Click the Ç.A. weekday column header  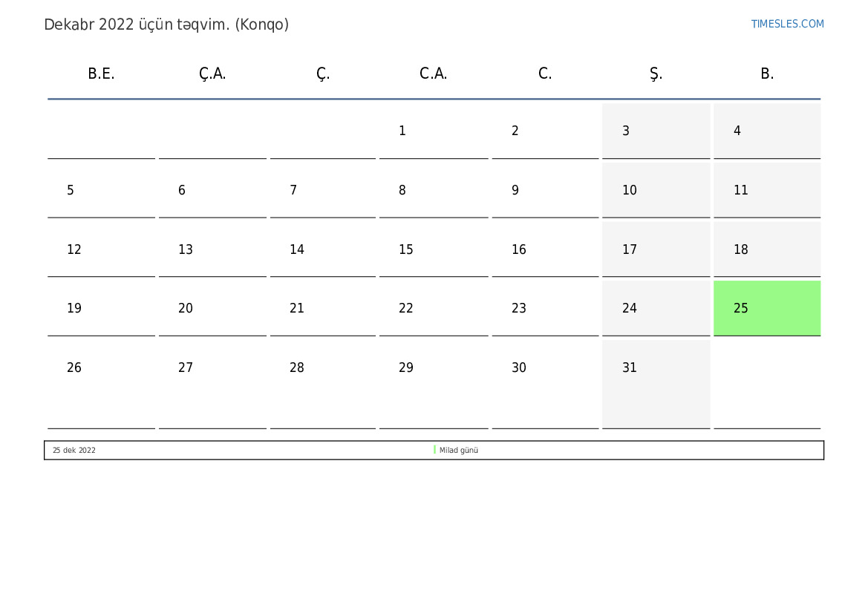pyautogui.click(x=212, y=74)
